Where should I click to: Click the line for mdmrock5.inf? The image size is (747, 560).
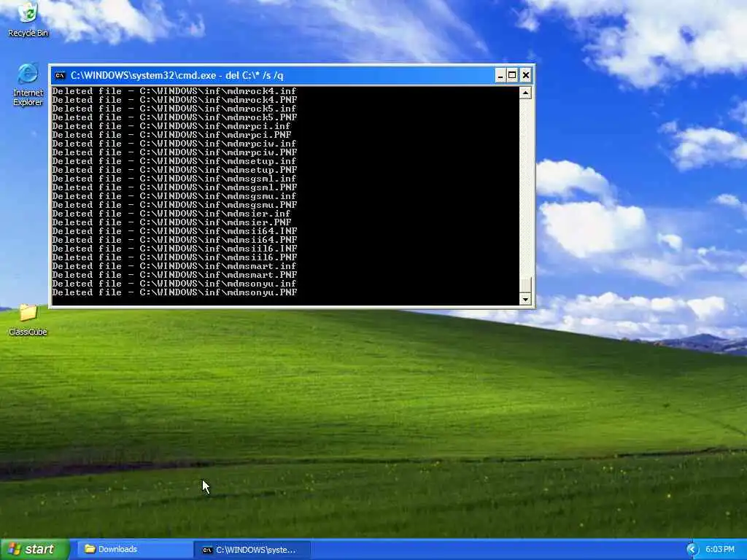[x=174, y=109]
